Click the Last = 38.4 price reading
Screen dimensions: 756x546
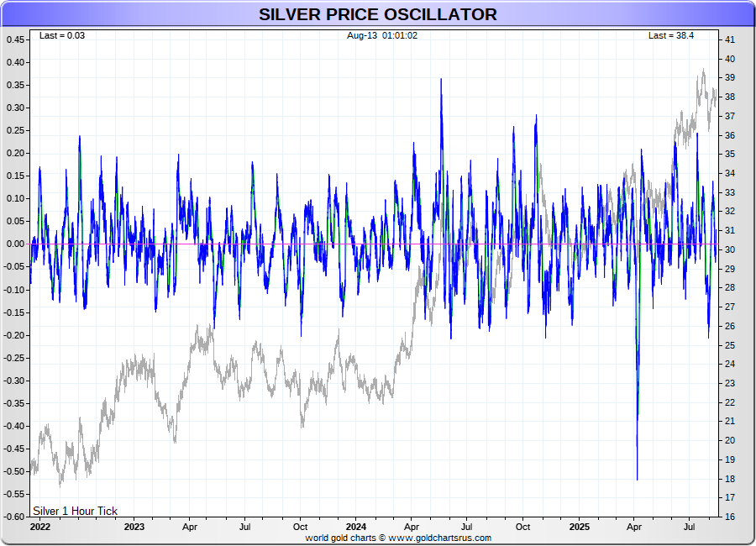(670, 35)
